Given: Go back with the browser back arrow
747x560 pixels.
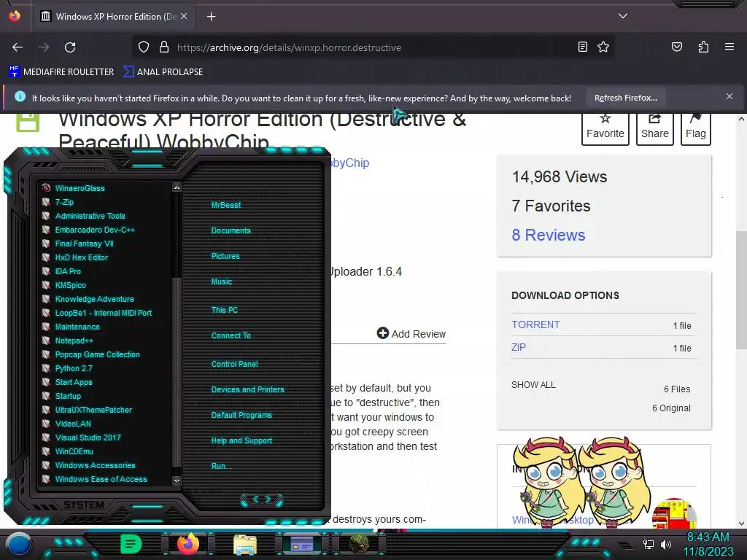Looking at the screenshot, I should pyautogui.click(x=18, y=47).
